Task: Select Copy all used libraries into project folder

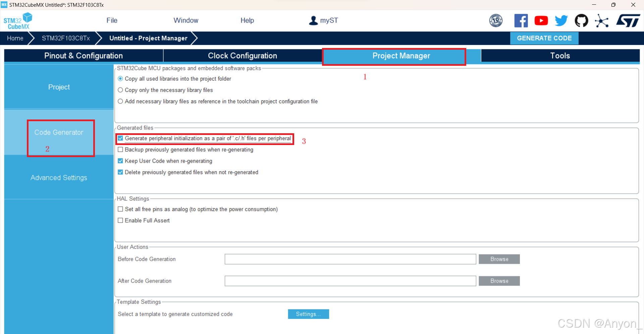Action: point(120,79)
